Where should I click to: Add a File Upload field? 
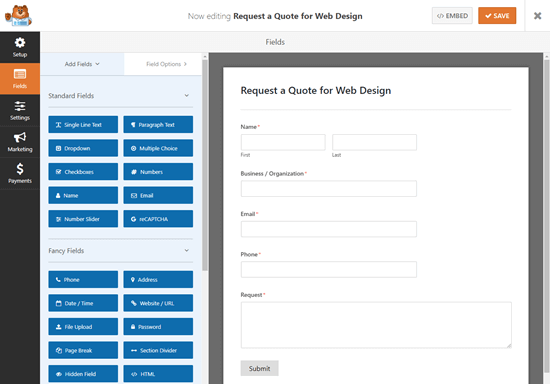coord(83,327)
